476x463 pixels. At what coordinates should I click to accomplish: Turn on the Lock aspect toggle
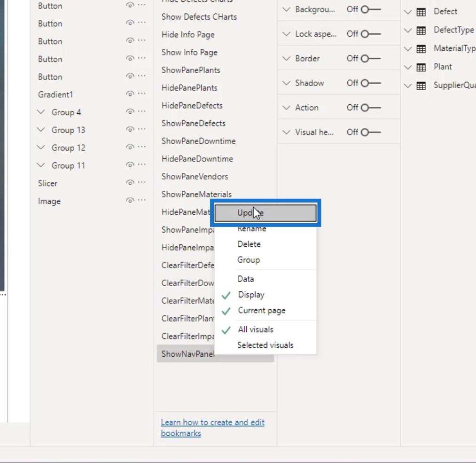pyautogui.click(x=371, y=34)
